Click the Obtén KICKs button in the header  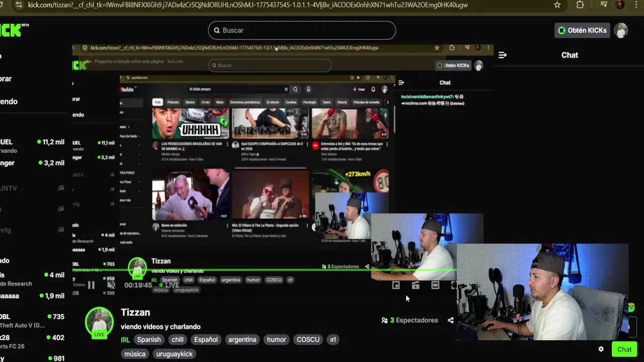[x=583, y=30]
